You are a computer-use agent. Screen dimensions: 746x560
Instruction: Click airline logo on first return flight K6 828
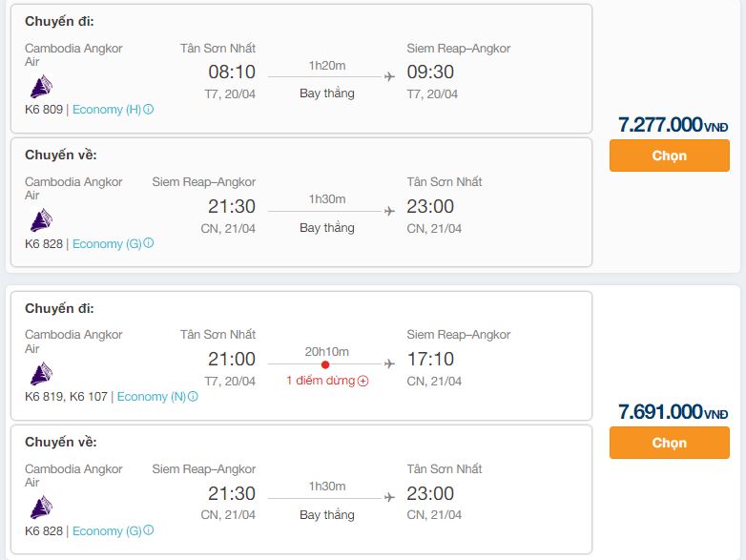(x=41, y=220)
